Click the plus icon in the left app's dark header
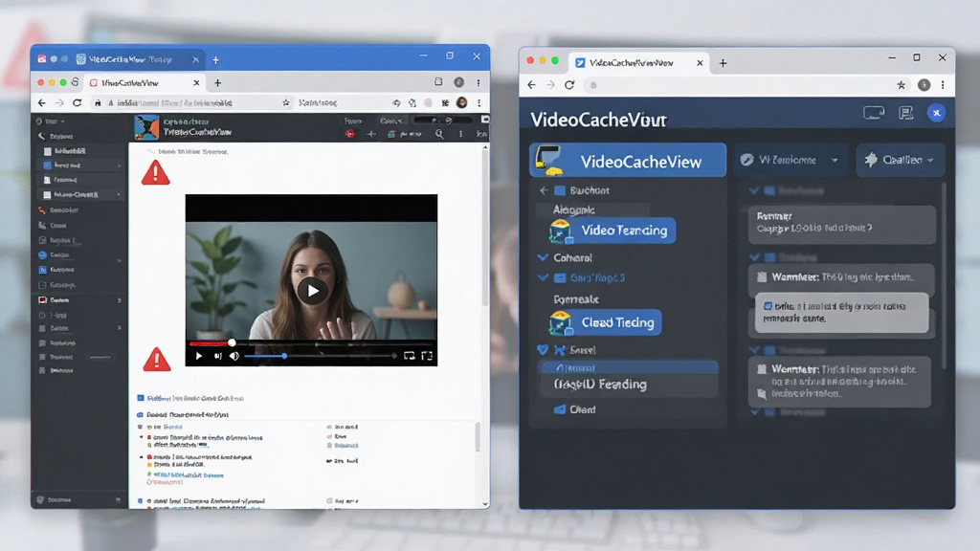 tap(371, 134)
